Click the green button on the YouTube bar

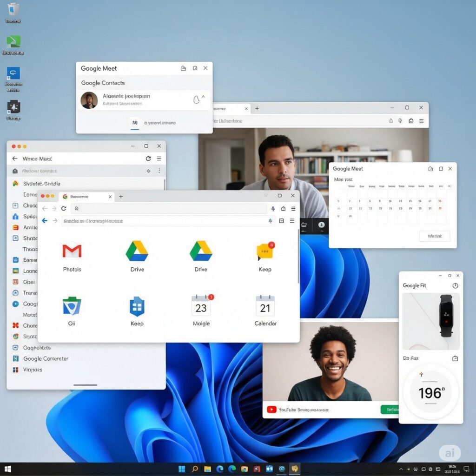tap(390, 410)
